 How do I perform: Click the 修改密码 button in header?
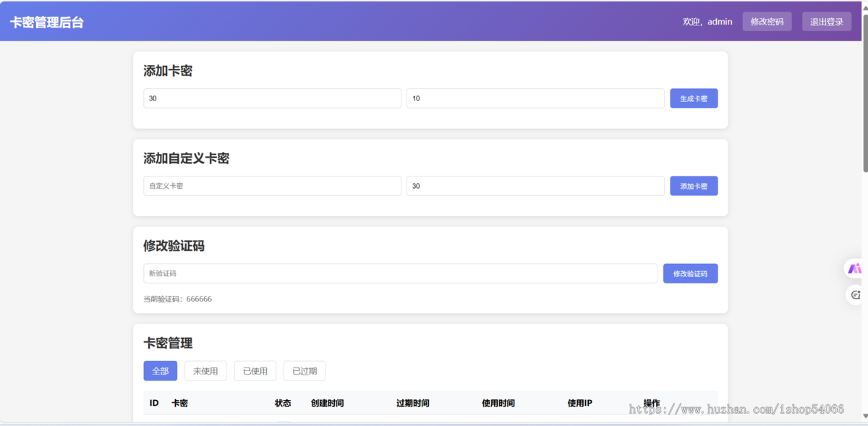tap(767, 22)
